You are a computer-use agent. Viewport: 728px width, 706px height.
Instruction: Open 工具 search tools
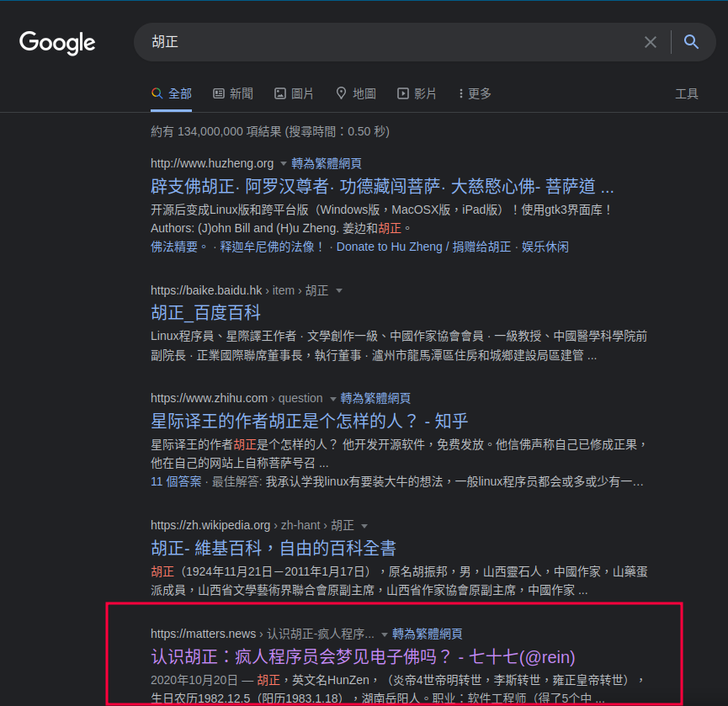[x=687, y=93]
